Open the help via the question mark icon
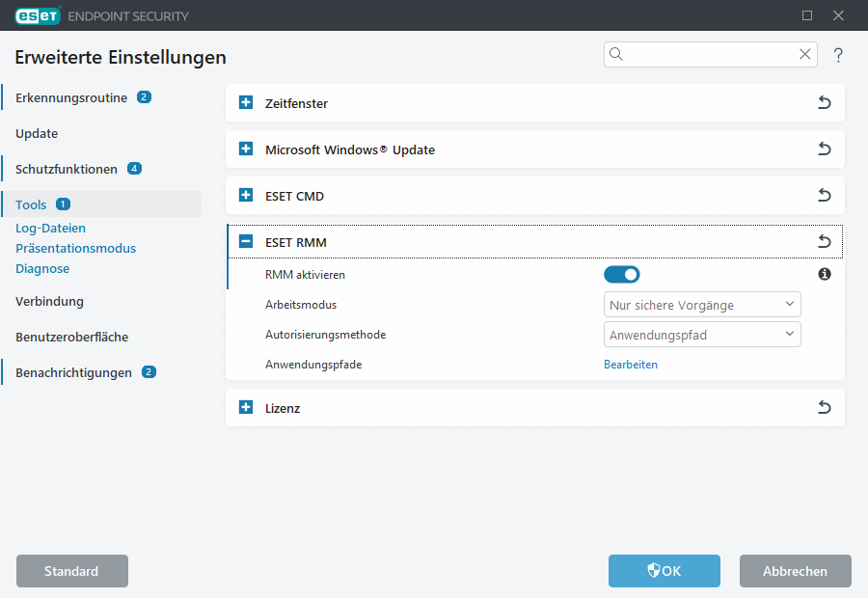 (838, 55)
